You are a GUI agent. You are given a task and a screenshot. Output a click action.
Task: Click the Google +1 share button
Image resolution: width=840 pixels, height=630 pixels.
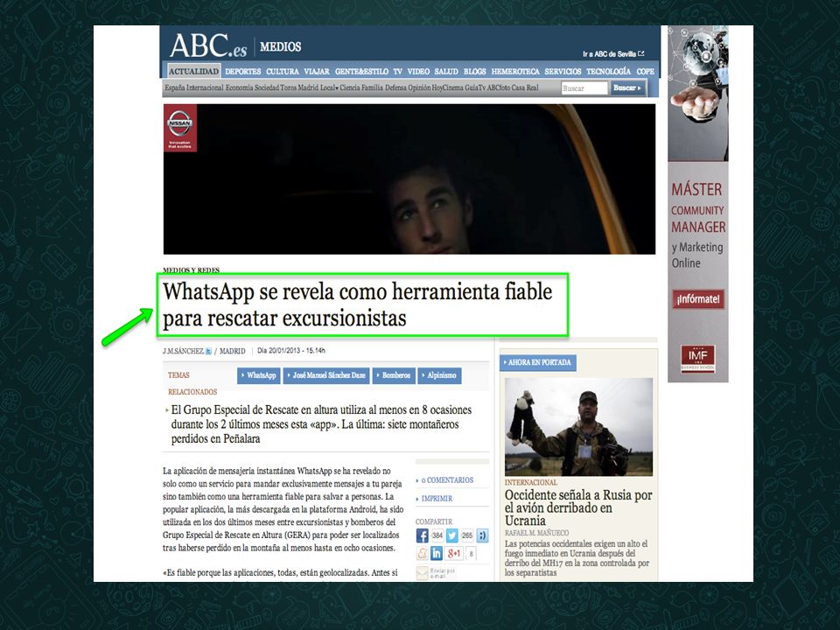point(453,553)
